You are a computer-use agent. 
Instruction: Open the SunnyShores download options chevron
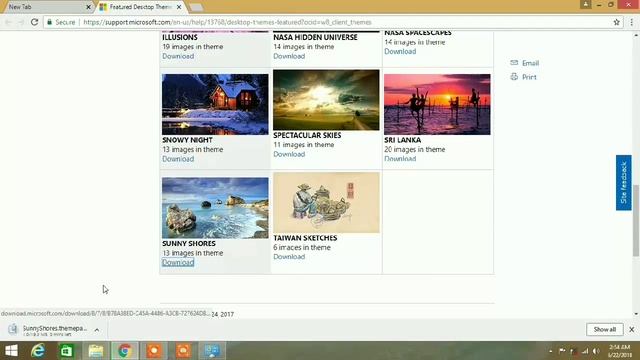97,330
